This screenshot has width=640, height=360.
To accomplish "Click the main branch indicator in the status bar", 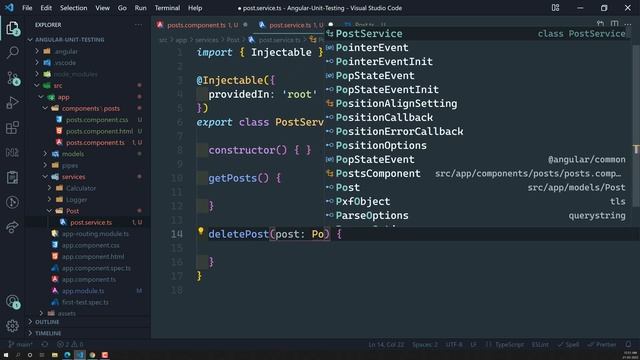I will 20,344.
